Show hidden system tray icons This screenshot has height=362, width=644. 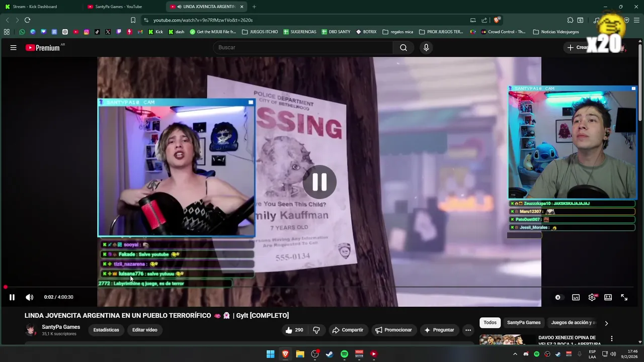coord(515,354)
